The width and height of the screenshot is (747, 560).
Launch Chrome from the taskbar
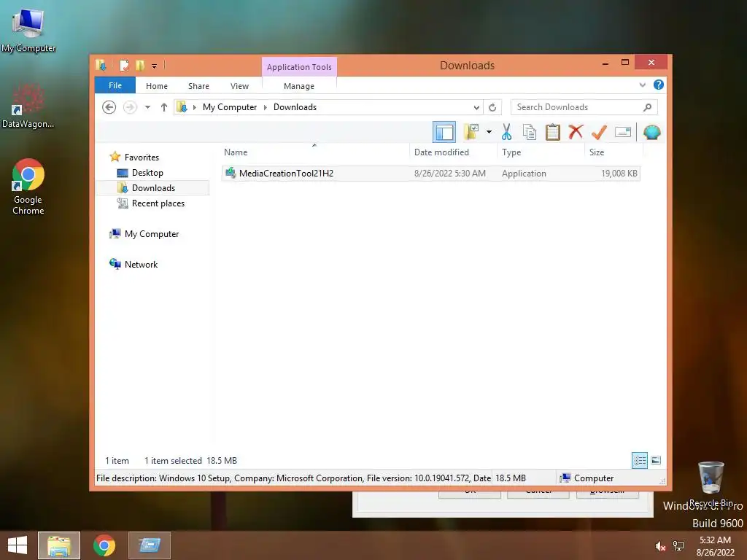tap(104, 545)
